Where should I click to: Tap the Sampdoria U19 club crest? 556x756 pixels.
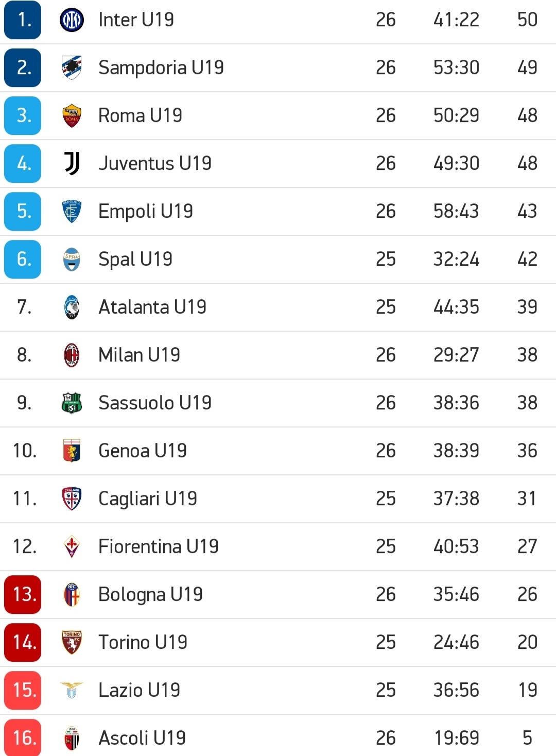point(72,68)
